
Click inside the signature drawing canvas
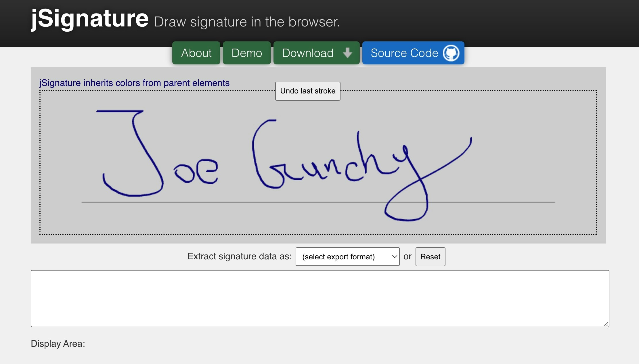click(x=318, y=162)
